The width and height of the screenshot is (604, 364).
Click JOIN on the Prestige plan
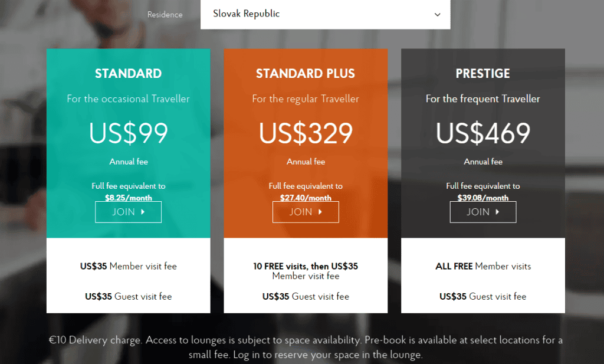(x=482, y=211)
